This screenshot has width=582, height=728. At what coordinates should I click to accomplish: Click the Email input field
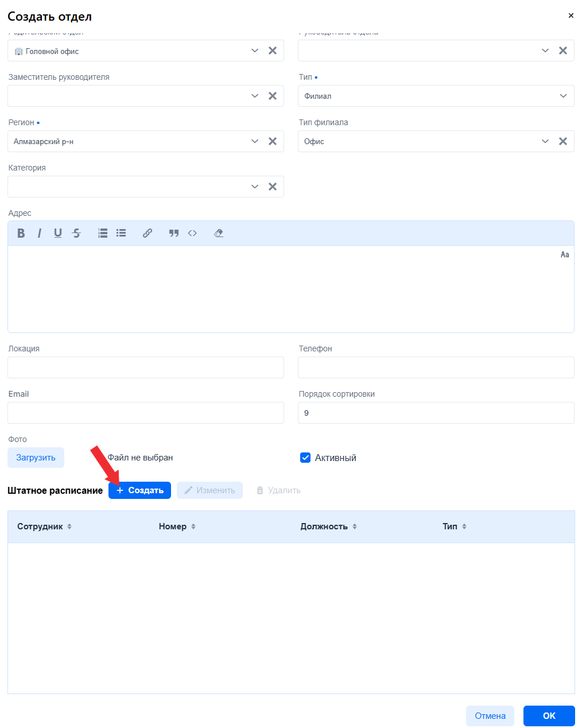tap(146, 413)
